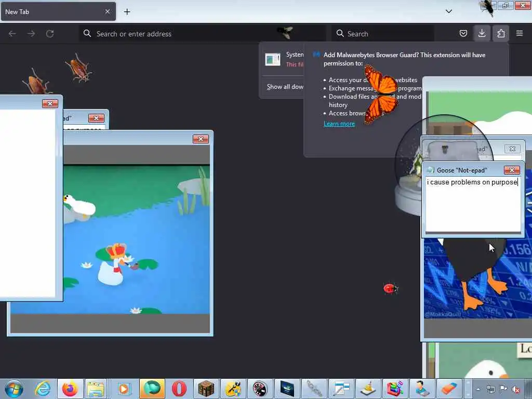532x399 pixels.
Task: Open Windows Explorer folder on taskbar
Action: coord(96,389)
